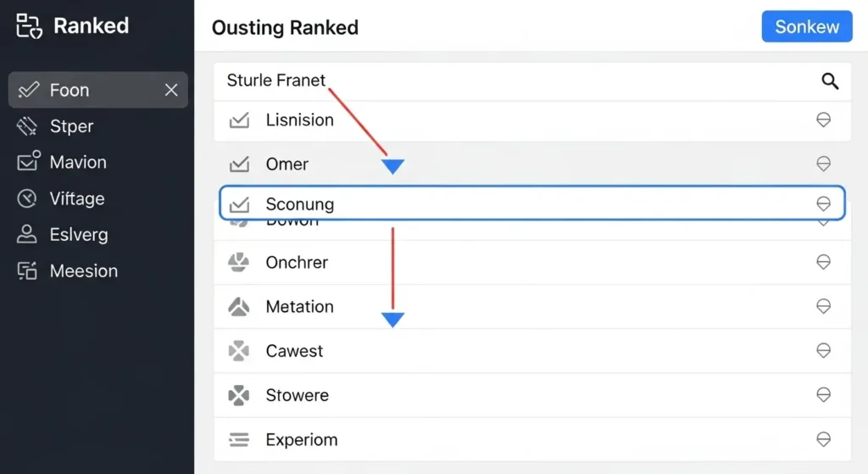
Task: Click the cross icon beside Stowere
Action: [x=240, y=395]
